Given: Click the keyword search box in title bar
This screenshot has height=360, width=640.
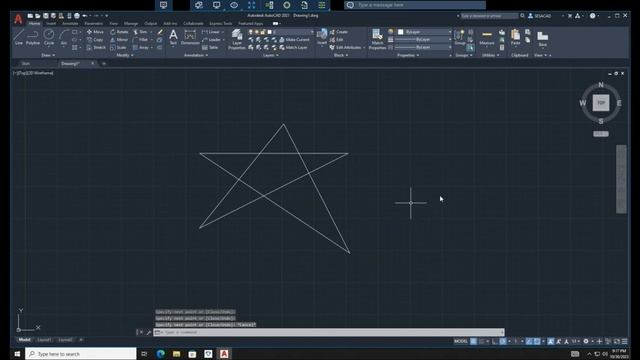Looking at the screenshot, I should [489, 16].
